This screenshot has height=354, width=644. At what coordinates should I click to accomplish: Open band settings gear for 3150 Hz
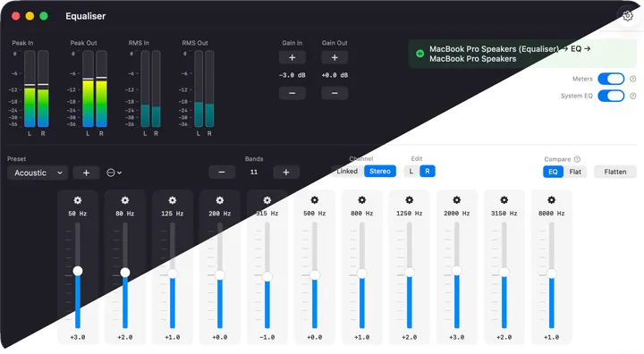[x=504, y=200]
